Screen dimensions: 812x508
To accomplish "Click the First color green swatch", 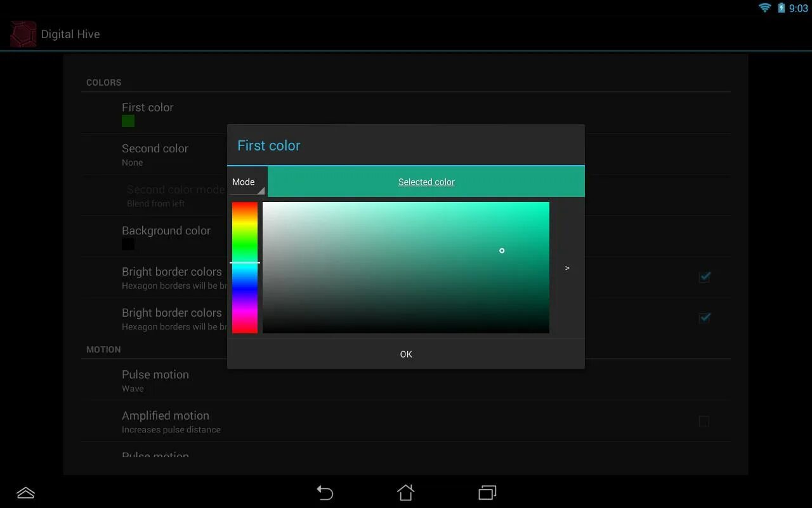I will tap(128, 121).
